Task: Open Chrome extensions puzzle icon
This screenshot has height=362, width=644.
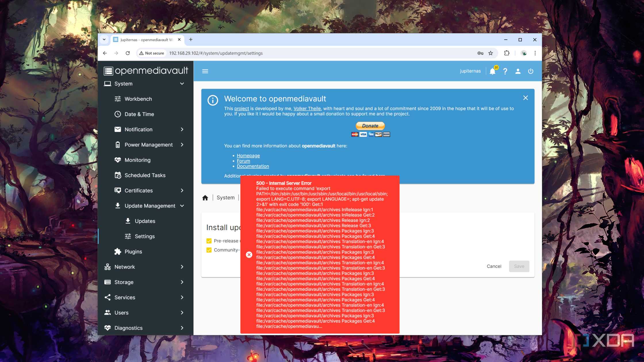Action: [x=507, y=53]
